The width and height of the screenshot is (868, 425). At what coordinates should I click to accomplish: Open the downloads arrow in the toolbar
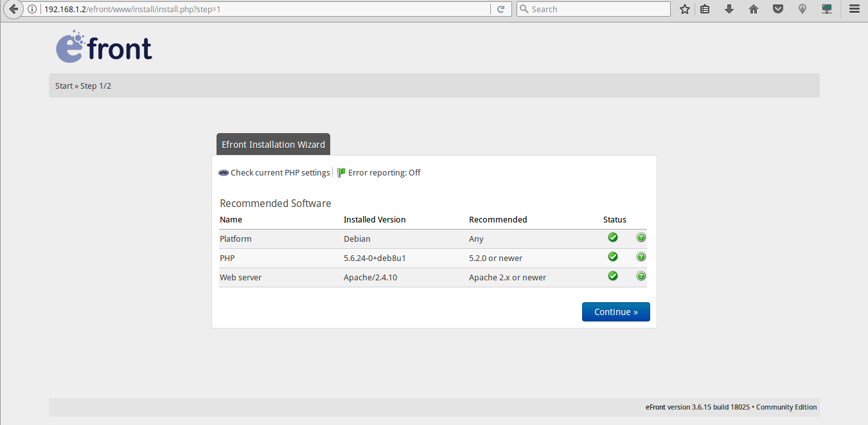tap(729, 9)
